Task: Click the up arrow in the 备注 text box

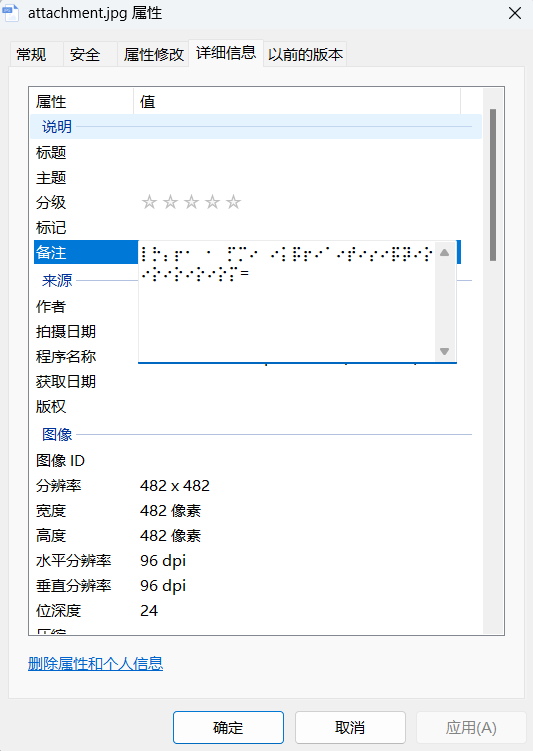Action: tap(444, 252)
